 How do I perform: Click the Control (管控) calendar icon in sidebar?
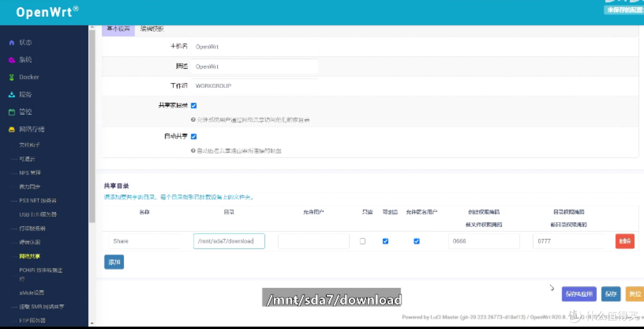tap(11, 112)
